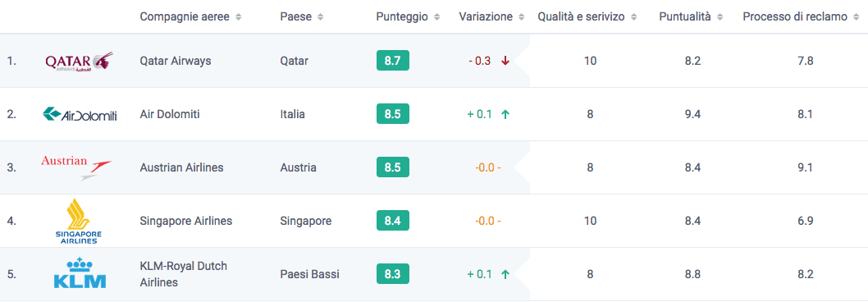Sort by Processo di reclamo header
Image resolution: width=868 pixels, height=302 pixels.
coord(800,17)
